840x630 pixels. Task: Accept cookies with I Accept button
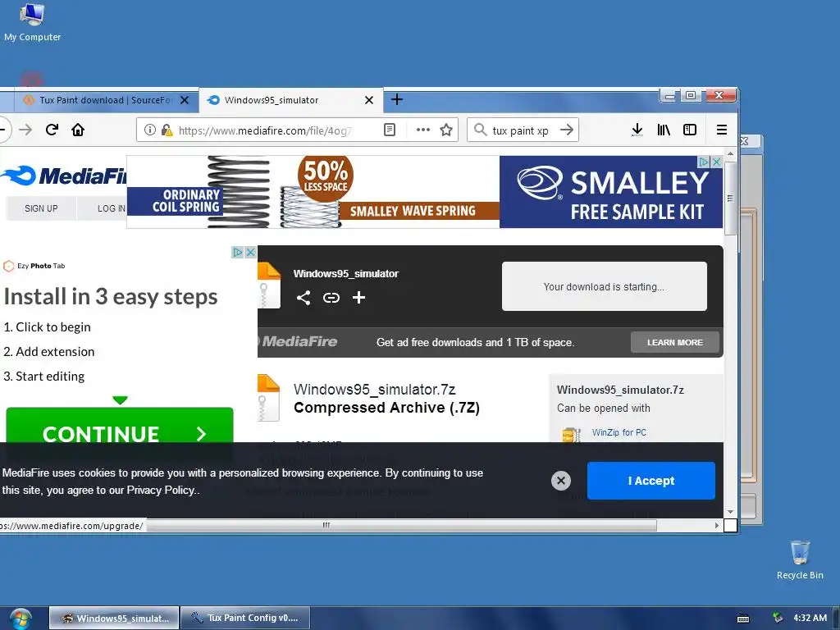[x=651, y=481]
